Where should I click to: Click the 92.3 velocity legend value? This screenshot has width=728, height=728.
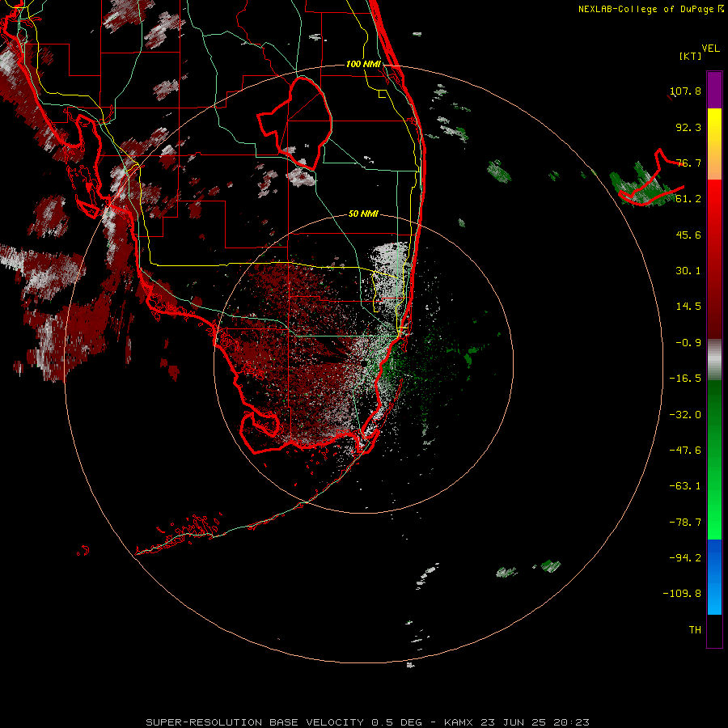click(688, 127)
